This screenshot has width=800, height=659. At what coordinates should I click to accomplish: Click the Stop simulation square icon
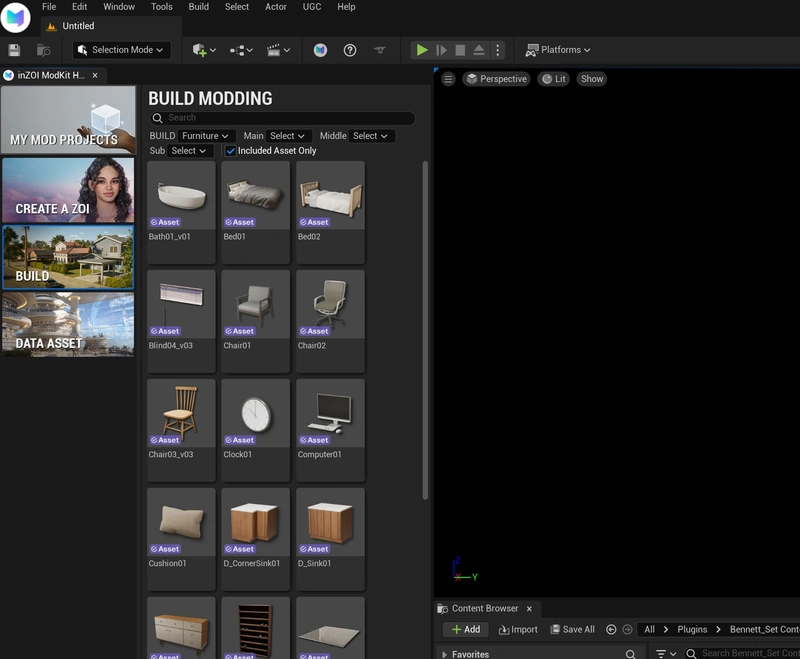coord(460,50)
